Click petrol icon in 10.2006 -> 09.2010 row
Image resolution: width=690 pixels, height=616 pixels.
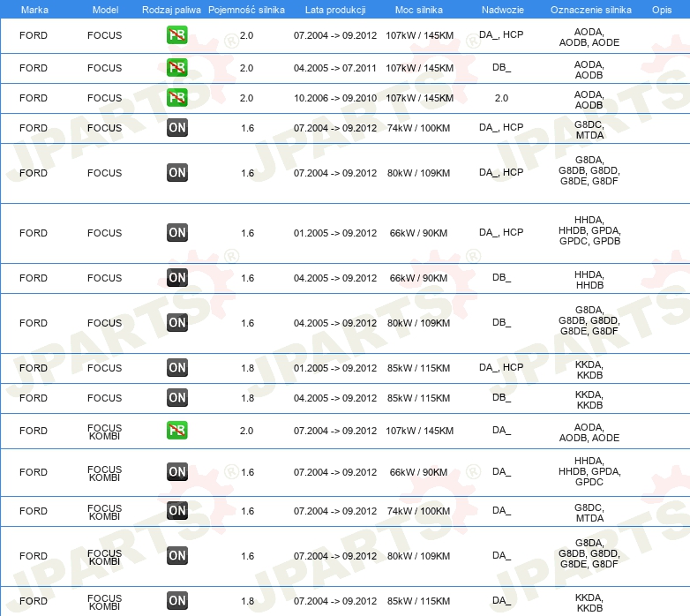tap(176, 98)
